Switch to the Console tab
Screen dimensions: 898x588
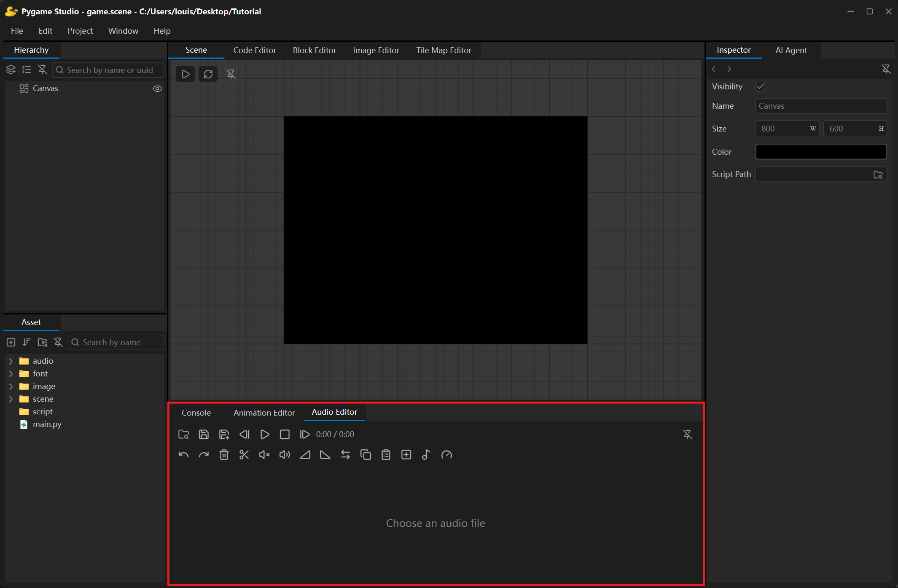(196, 413)
